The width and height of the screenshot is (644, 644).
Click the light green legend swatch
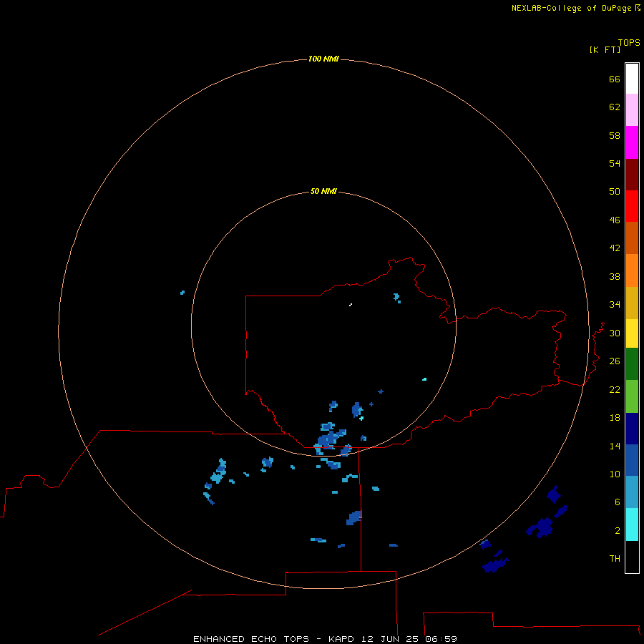(x=632, y=396)
